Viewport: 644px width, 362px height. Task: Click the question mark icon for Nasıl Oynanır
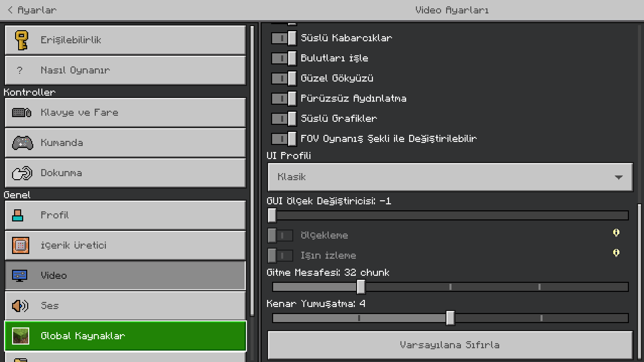(x=19, y=70)
